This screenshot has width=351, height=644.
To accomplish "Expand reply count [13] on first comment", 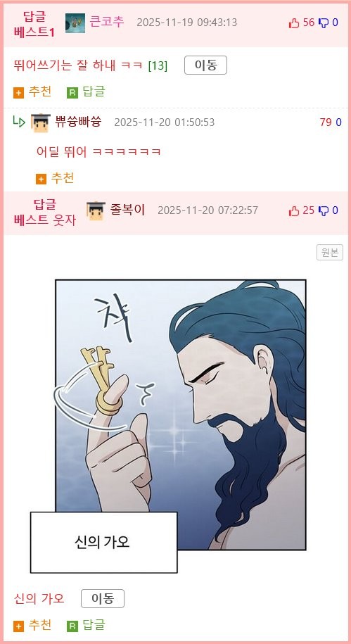I will pos(158,65).
